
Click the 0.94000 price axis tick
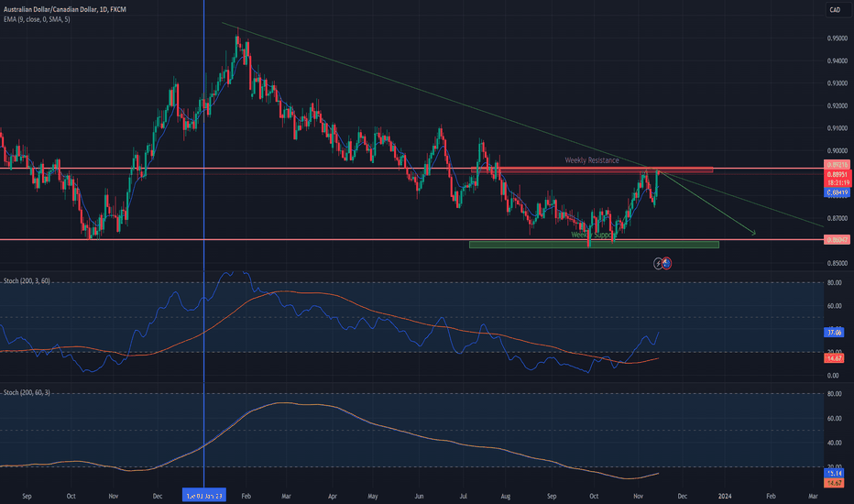[x=838, y=61]
